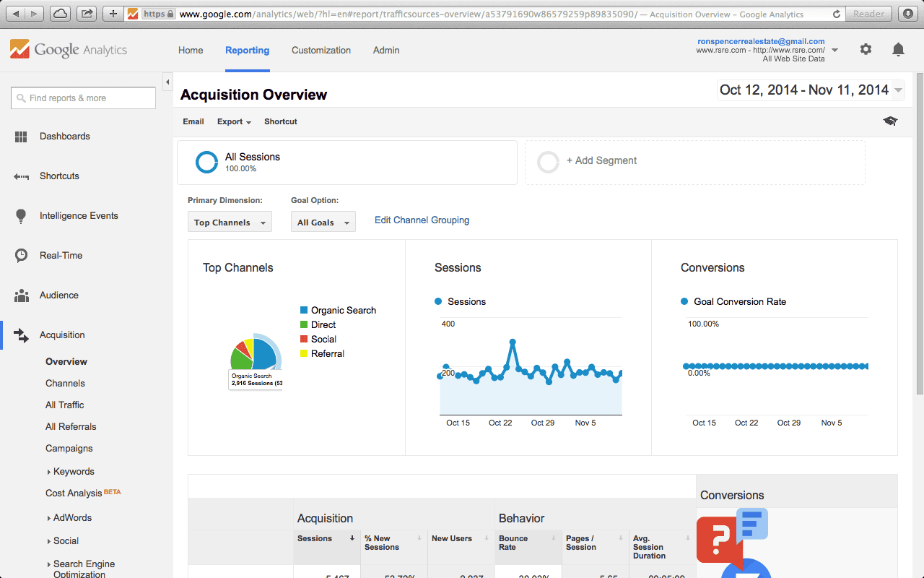
Task: Open the Top Channels primary dimension dropdown
Action: (230, 222)
